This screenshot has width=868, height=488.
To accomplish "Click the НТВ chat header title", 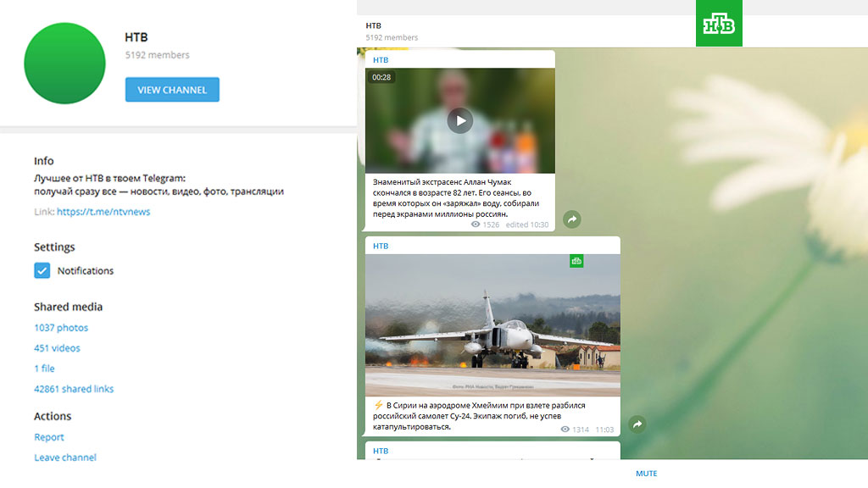I will [374, 25].
